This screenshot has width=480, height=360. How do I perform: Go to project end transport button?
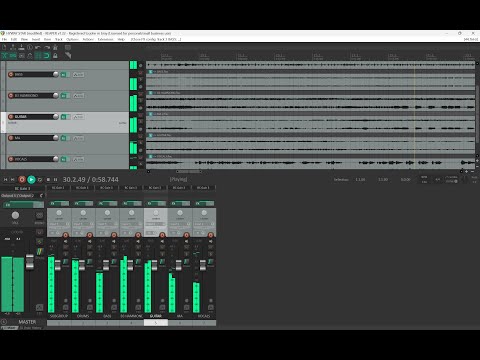point(13,180)
